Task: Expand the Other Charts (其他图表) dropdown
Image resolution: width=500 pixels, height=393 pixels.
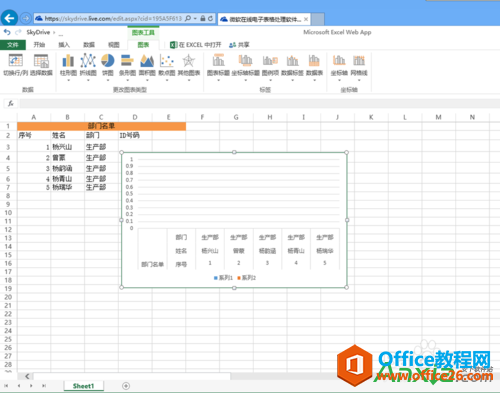Action: (189, 80)
